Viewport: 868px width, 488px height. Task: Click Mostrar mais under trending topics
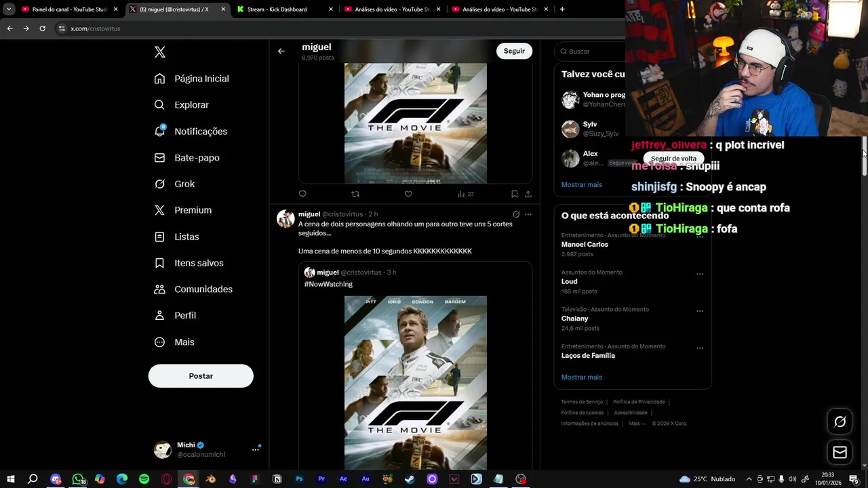click(582, 377)
